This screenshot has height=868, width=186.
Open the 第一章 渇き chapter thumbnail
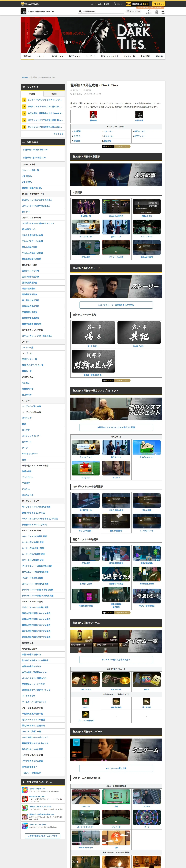point(93,333)
